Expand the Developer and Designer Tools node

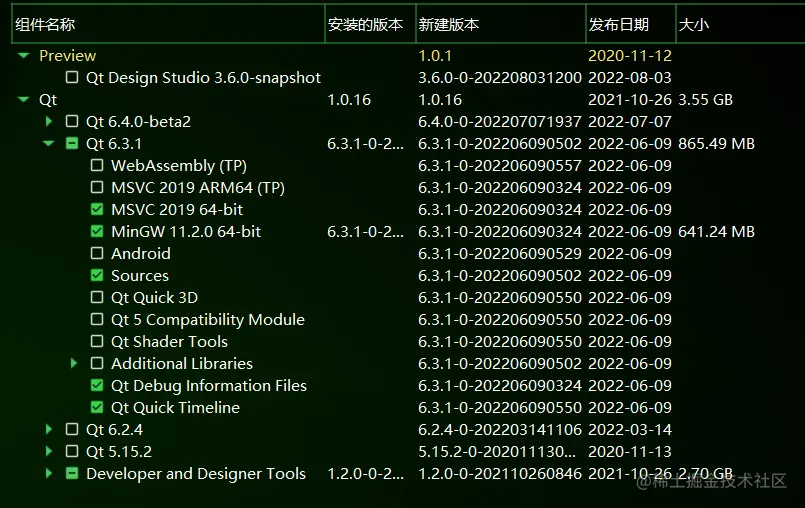(x=49, y=474)
